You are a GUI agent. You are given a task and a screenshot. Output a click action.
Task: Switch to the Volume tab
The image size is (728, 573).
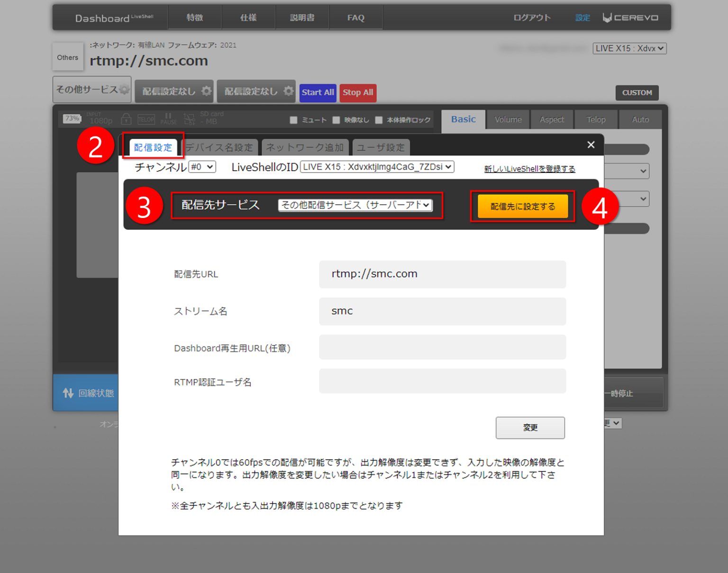[x=508, y=119]
